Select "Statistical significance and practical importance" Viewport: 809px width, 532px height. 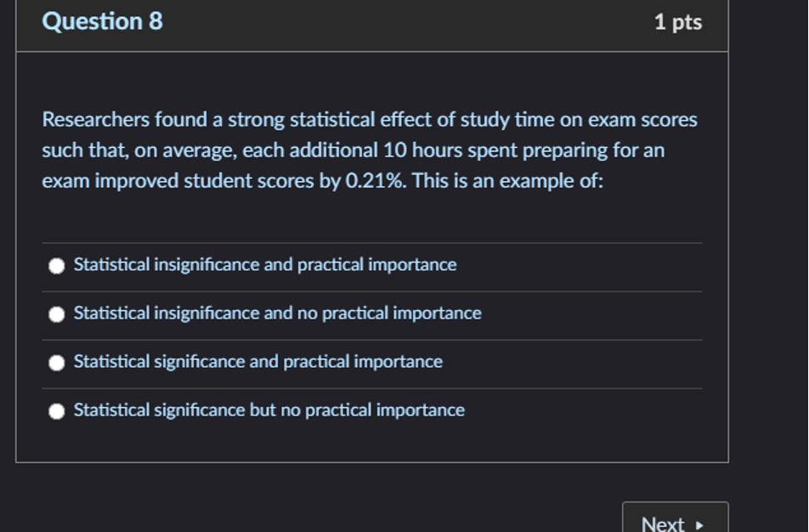tap(56, 361)
